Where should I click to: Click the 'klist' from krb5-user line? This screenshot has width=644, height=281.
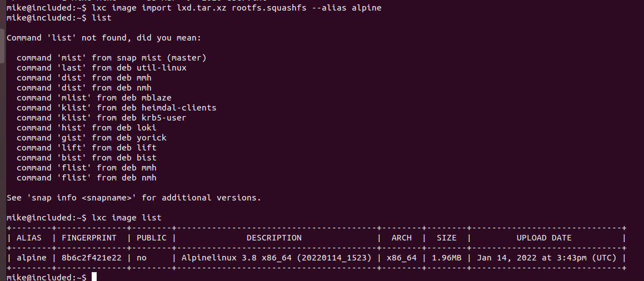pos(102,118)
